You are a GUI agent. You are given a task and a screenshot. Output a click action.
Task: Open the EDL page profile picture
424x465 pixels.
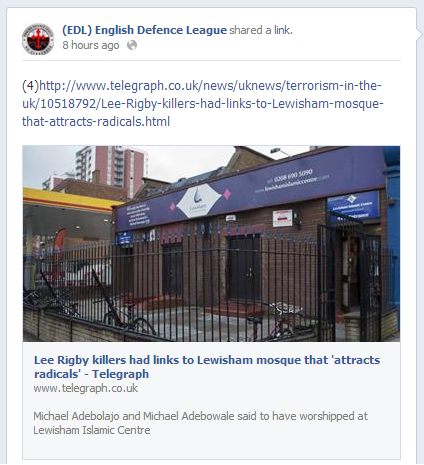point(38,39)
